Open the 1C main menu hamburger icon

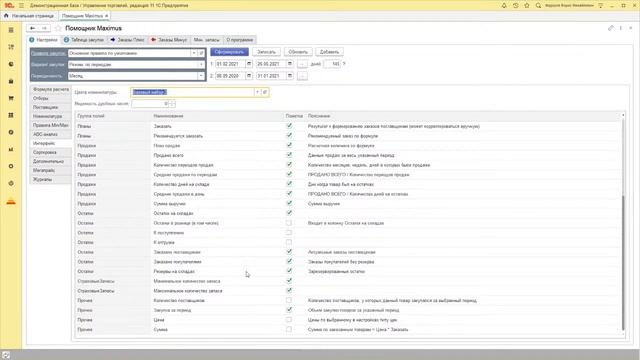point(21,6)
